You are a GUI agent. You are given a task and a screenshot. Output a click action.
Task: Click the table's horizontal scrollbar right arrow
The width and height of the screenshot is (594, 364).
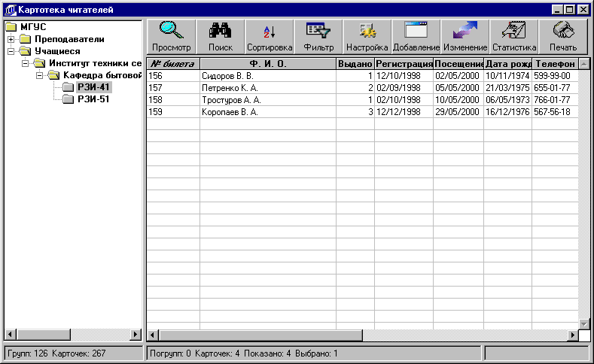point(571,335)
